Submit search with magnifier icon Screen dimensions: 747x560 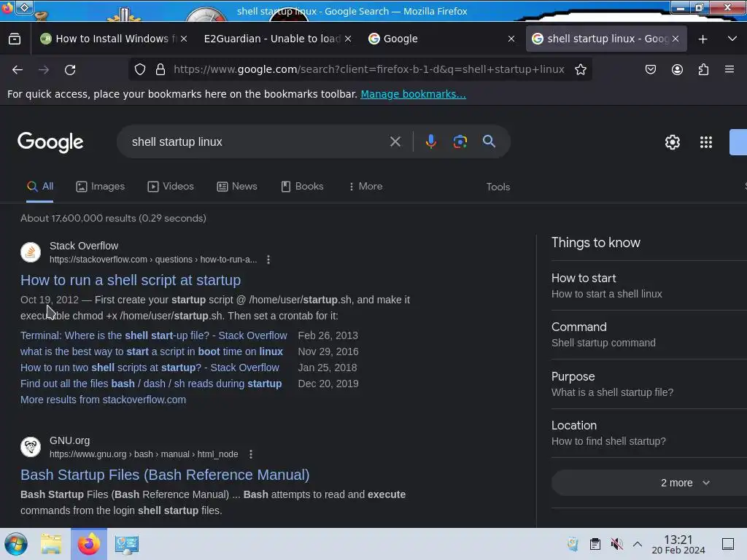click(489, 141)
